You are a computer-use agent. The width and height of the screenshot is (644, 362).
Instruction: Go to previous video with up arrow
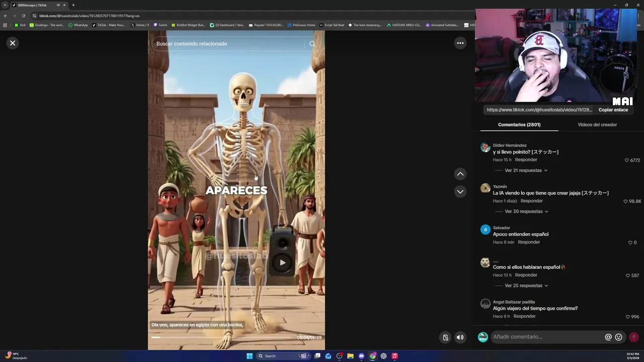coord(460,174)
